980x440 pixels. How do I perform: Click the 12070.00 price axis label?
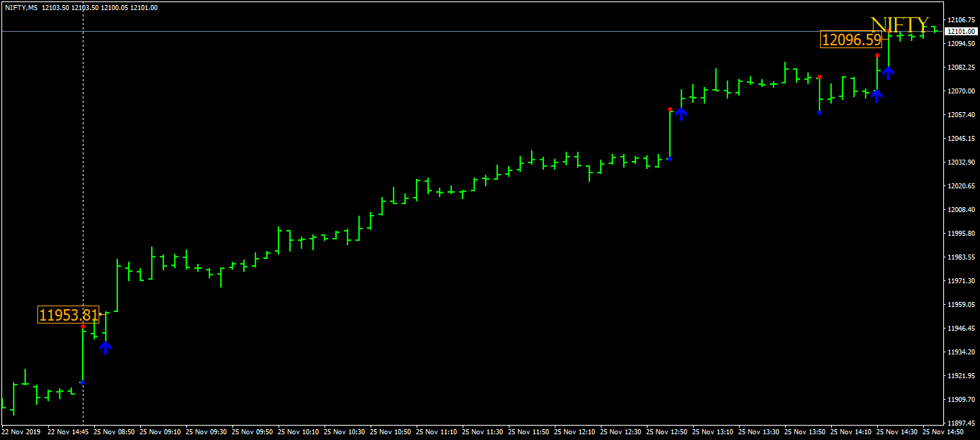[x=962, y=91]
